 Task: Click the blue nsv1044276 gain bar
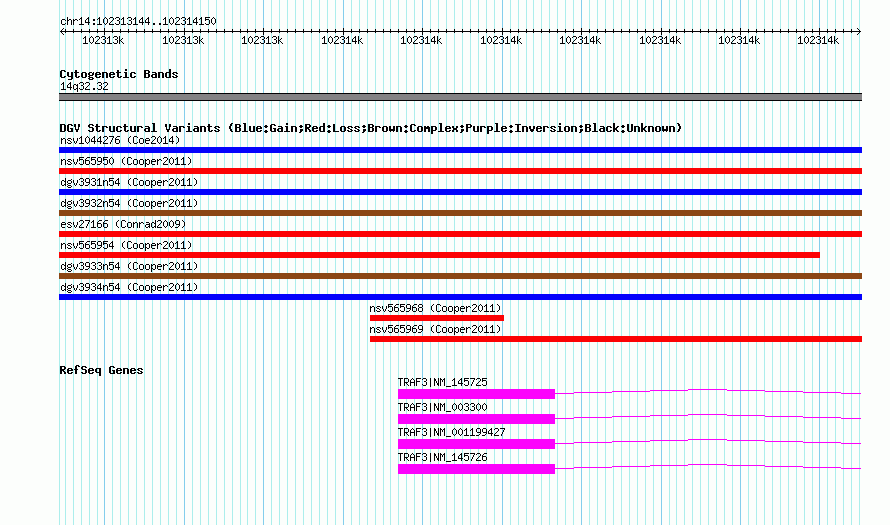click(x=460, y=150)
